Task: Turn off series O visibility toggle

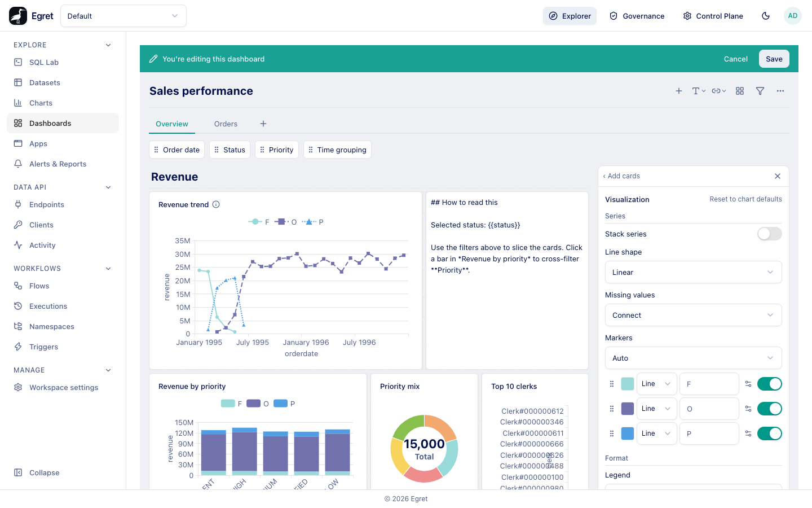Action: tap(770, 409)
